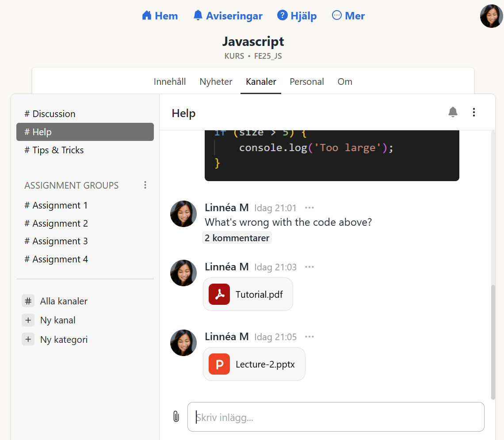Toggle the Help channel notification bell

pos(453,112)
